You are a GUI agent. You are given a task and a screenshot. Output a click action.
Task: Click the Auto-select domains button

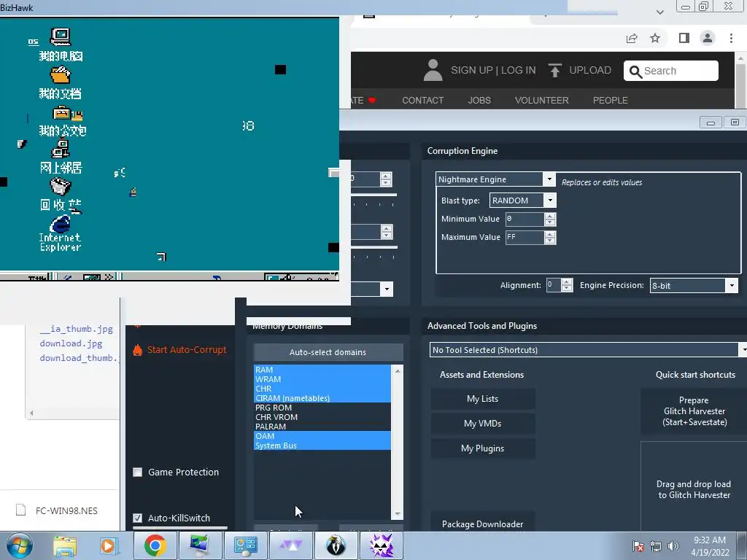328,352
